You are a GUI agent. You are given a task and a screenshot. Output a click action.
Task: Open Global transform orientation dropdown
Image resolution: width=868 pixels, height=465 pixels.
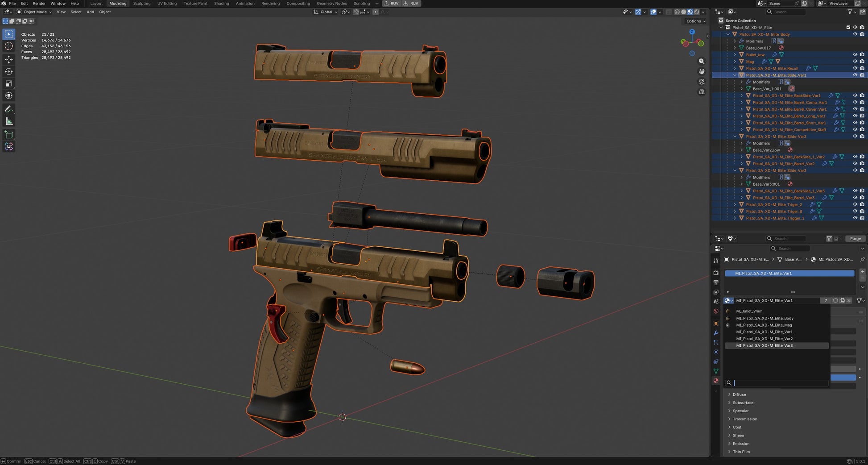click(x=326, y=12)
